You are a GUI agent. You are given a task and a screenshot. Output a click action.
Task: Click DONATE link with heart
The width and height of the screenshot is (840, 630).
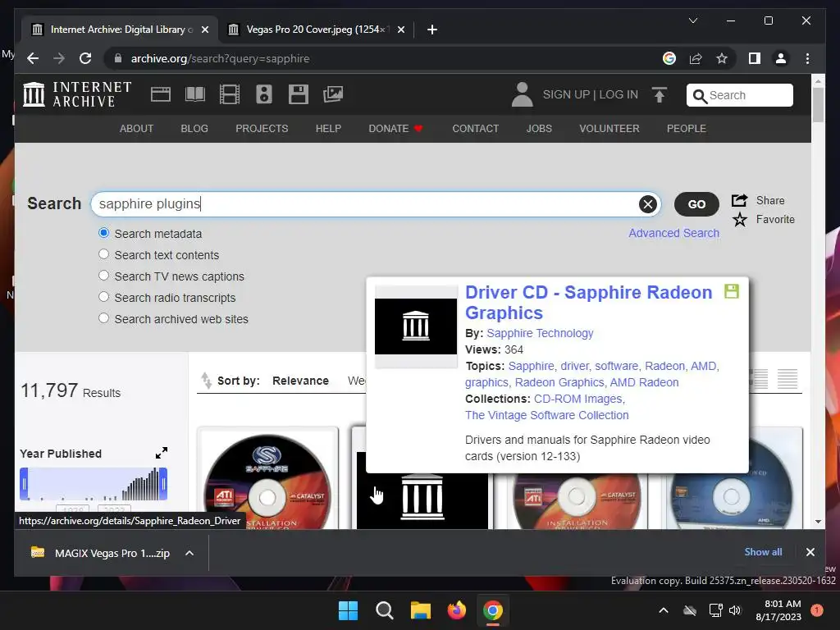point(396,129)
